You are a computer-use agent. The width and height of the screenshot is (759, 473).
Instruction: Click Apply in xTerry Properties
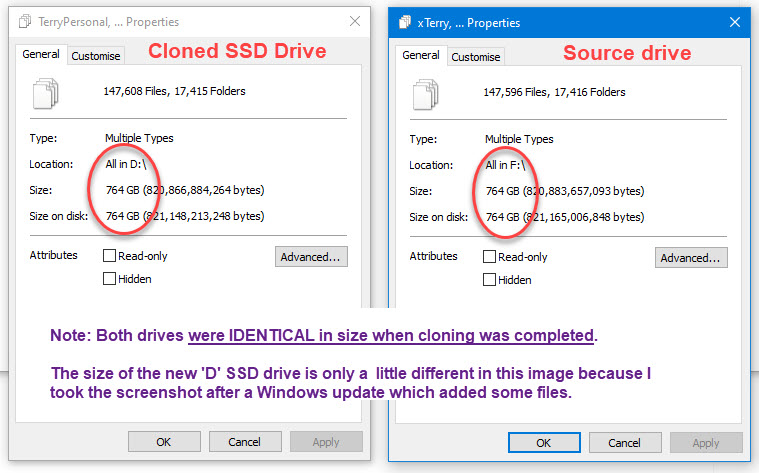point(706,443)
